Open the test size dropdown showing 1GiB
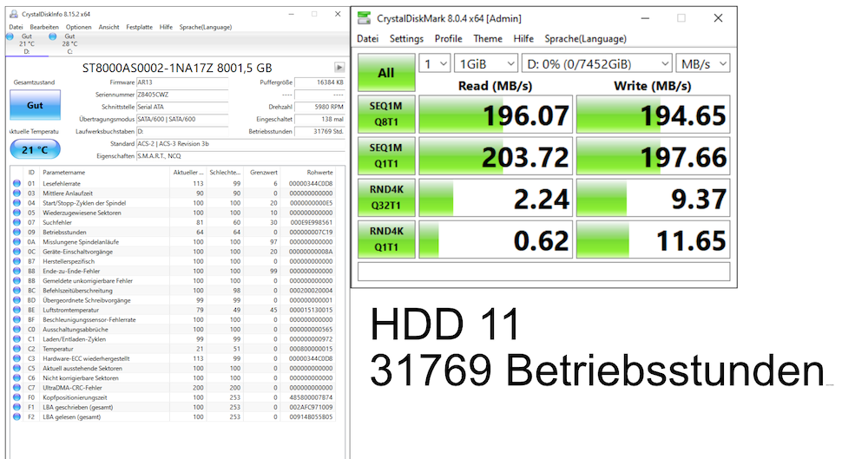The width and height of the screenshot is (868, 459). click(x=486, y=63)
